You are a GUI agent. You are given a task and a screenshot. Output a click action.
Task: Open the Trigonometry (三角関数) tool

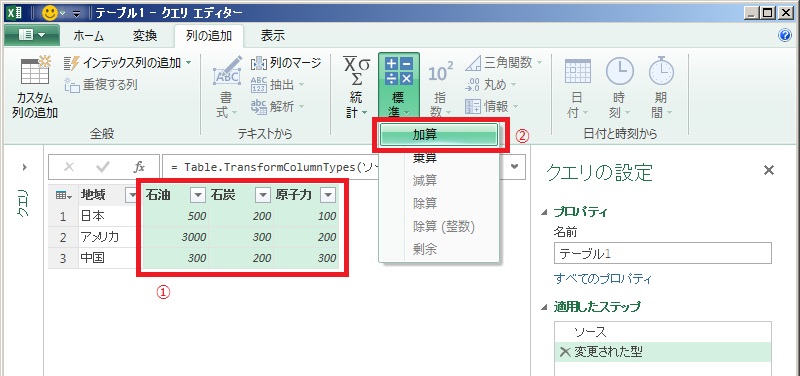pyautogui.click(x=504, y=63)
